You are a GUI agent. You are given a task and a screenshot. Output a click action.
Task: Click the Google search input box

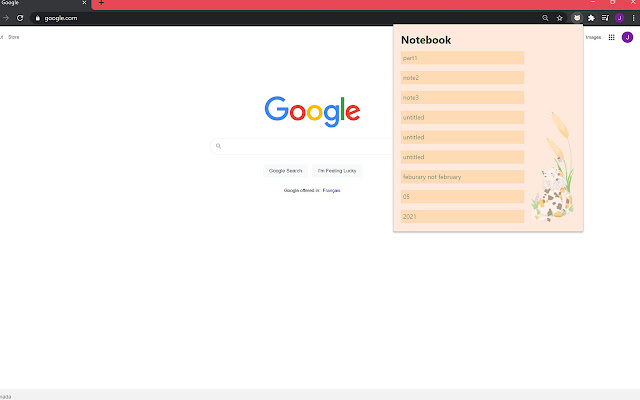(x=302, y=146)
